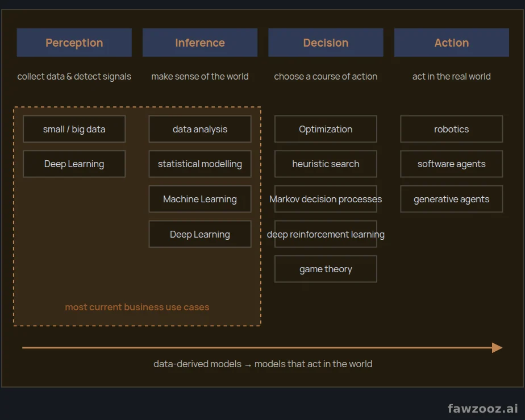Click the 'small / big data' box
This screenshot has width=525, height=420.
[74, 129]
